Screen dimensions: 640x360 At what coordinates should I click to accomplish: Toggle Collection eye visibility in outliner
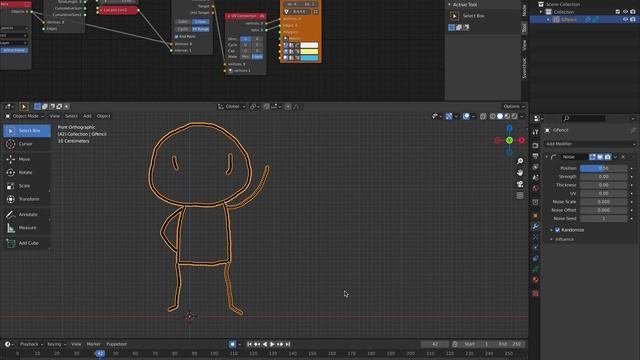[x=625, y=12]
